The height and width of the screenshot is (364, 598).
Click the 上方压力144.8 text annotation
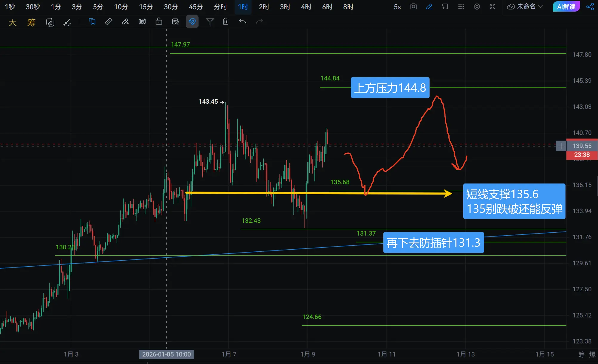tap(390, 88)
